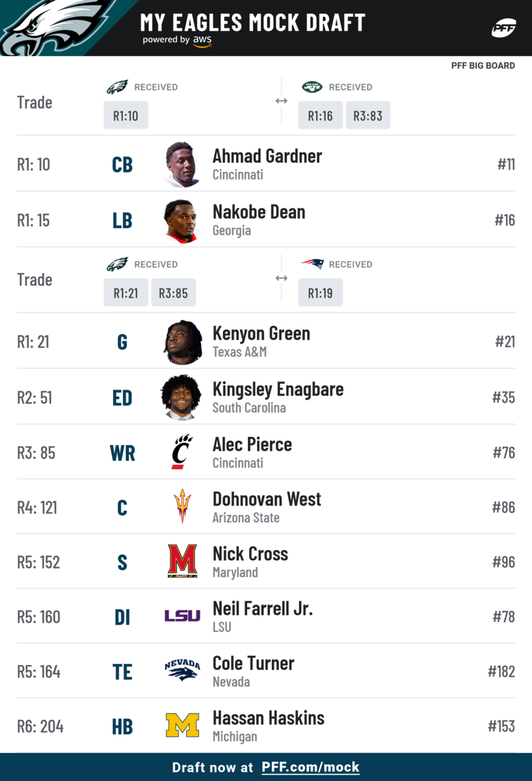Click the Cincinnati Bearcats logo beside Alec Pierce
This screenshot has height=781, width=532.
click(182, 452)
